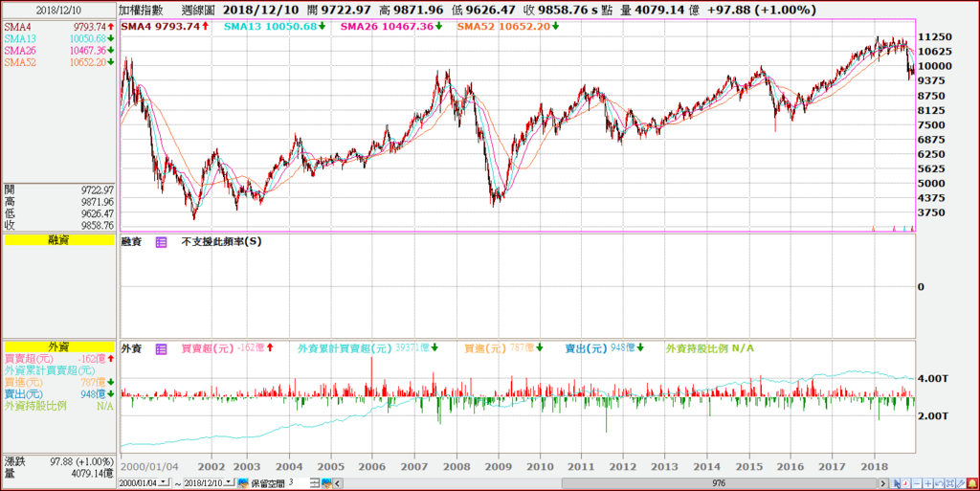Click 買進(元) row in left panel
The height and width of the screenshot is (491, 980).
[x=58, y=382]
